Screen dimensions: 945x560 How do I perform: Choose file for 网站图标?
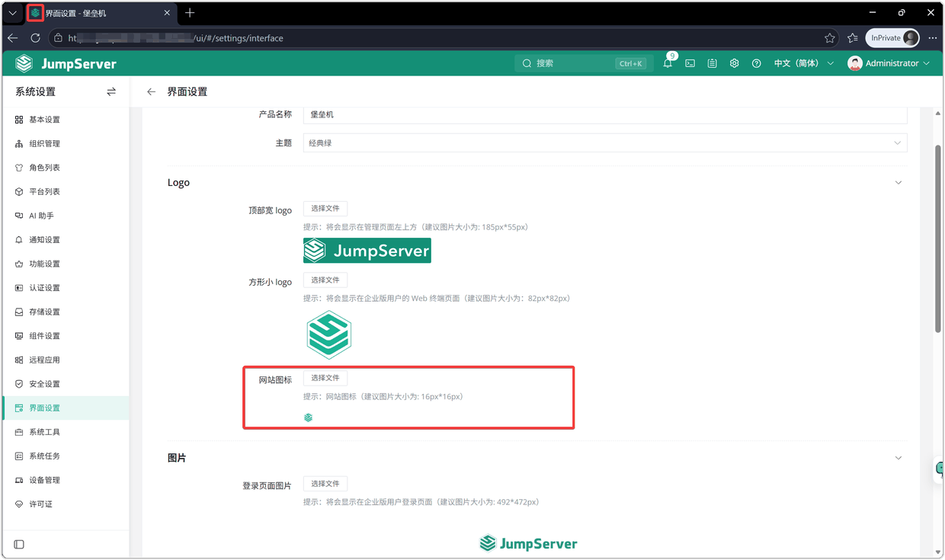325,378
